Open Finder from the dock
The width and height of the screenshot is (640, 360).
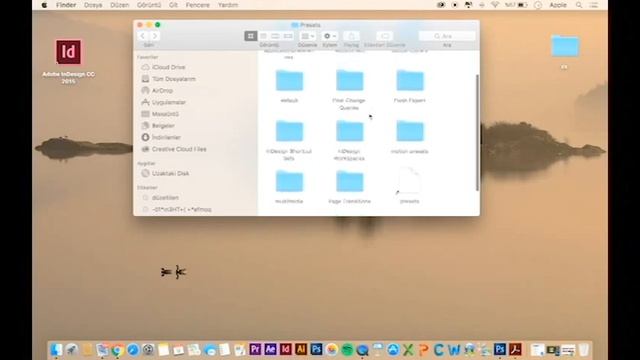[x=56, y=350]
